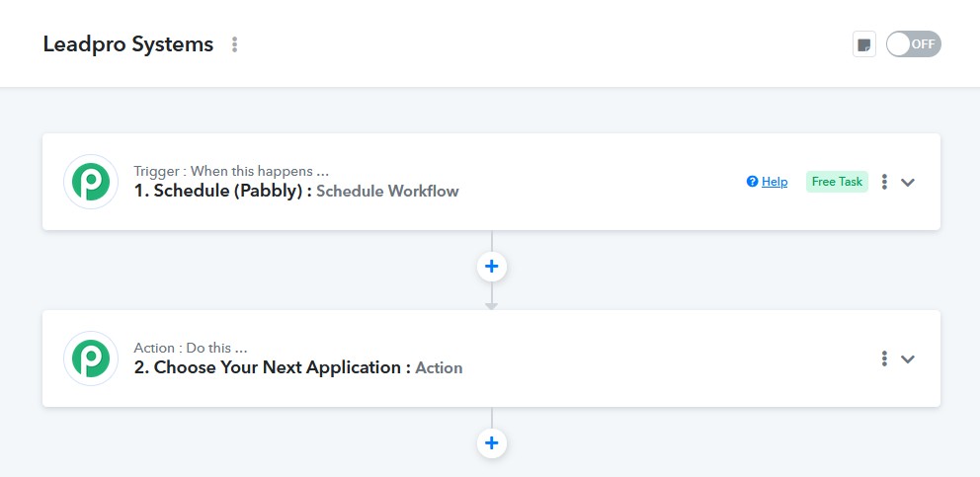This screenshot has height=477, width=980.
Task: Open the three-dot menu beside Leadpro Systems title
Action: 234,44
